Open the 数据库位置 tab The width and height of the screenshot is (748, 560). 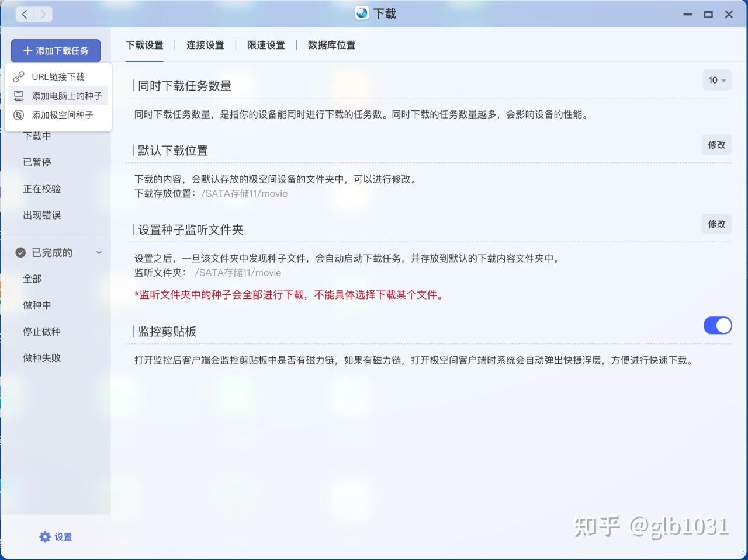point(331,45)
